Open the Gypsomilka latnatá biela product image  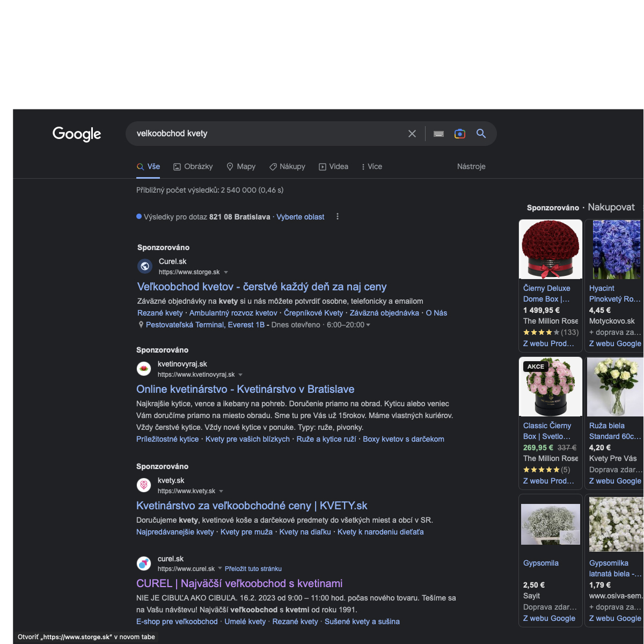[616, 524]
